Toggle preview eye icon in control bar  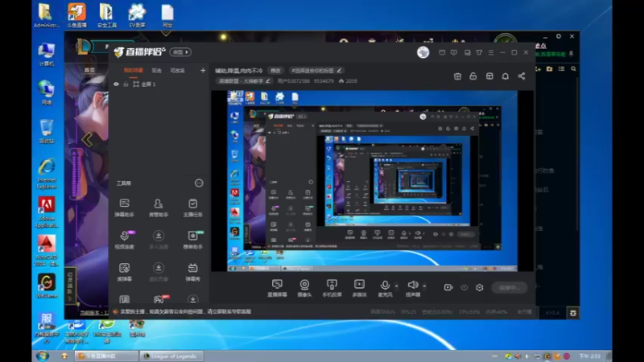pos(464,287)
